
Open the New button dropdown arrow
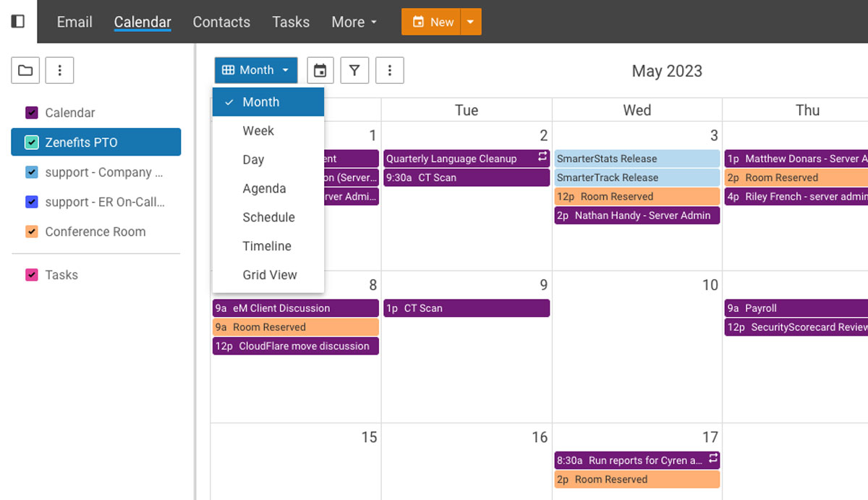pyautogui.click(x=471, y=22)
